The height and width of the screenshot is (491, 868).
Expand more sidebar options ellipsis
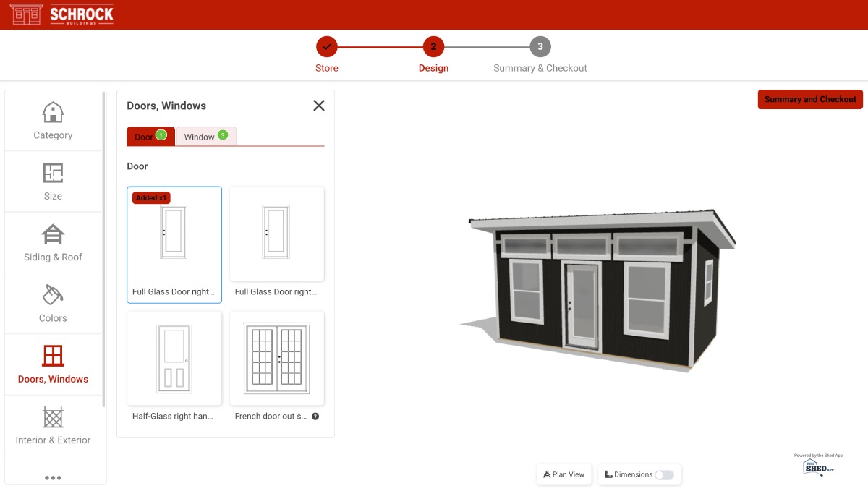coord(53,477)
